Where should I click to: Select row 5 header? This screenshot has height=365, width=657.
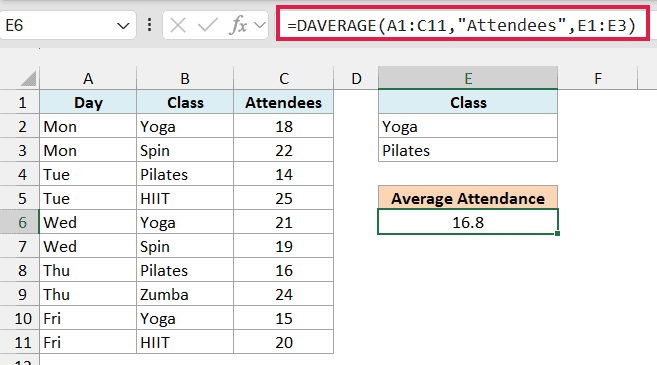click(x=20, y=198)
